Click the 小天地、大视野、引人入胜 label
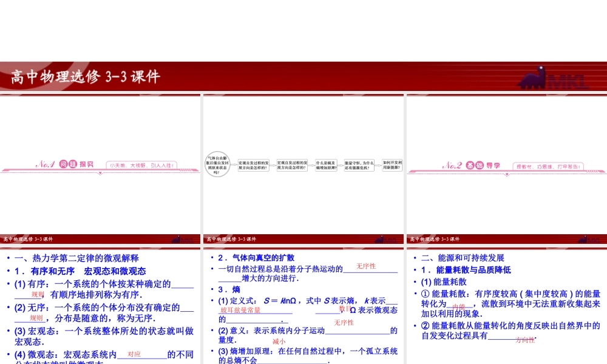This screenshot has height=364, width=607. pos(141,164)
